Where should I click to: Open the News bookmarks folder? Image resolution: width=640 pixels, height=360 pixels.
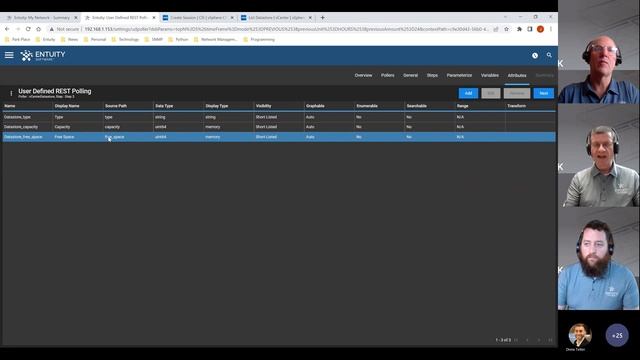pyautogui.click(x=69, y=40)
